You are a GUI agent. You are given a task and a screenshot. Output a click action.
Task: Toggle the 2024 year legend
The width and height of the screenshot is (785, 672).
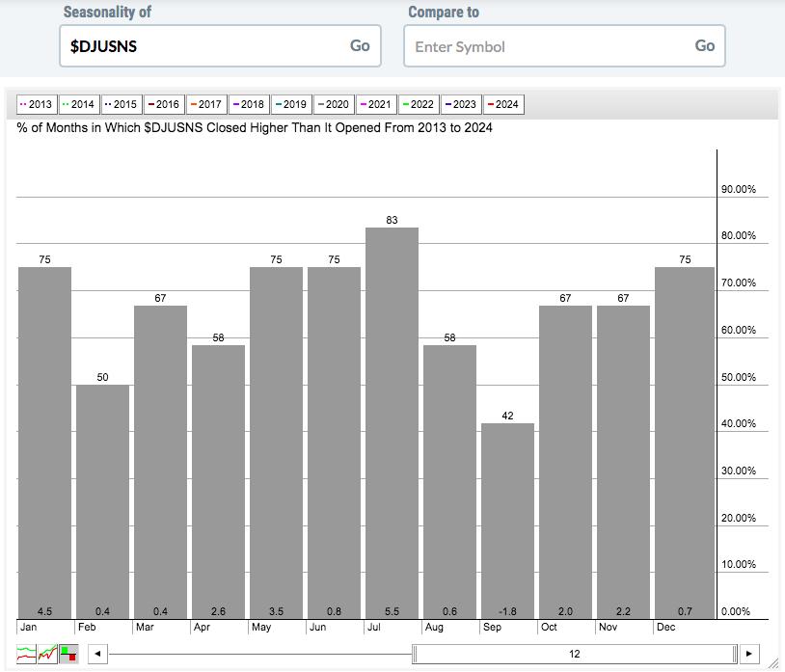point(503,104)
